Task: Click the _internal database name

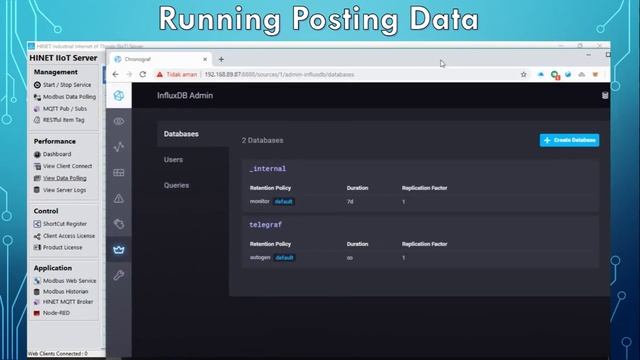Action: 268,169
